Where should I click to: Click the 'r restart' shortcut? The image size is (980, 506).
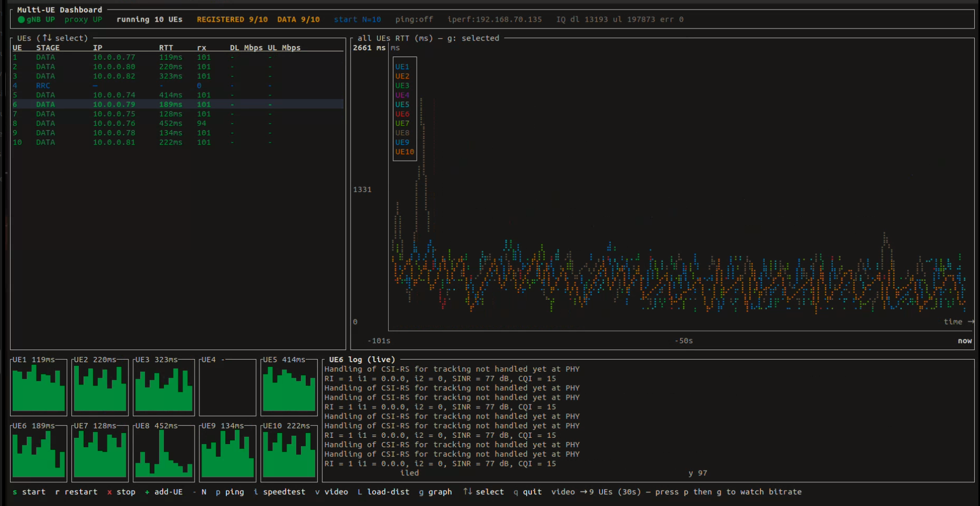pyautogui.click(x=76, y=492)
